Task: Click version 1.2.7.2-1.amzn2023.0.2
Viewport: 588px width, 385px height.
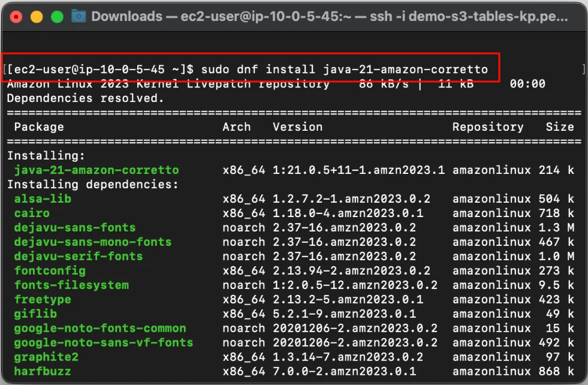Action: click(x=352, y=198)
